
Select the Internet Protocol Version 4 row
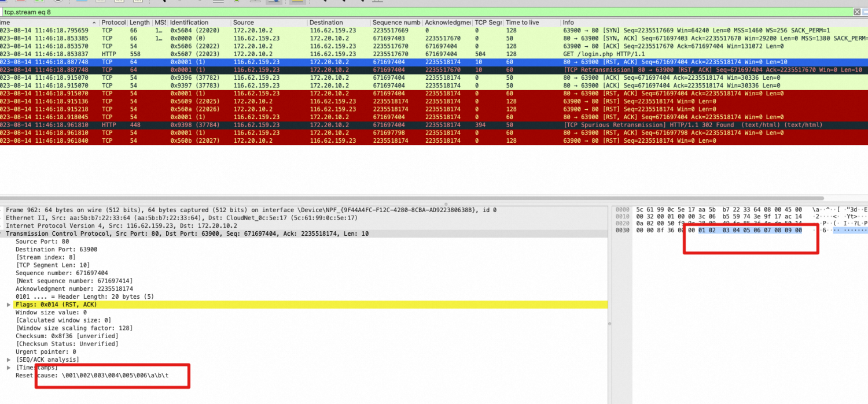coord(304,225)
